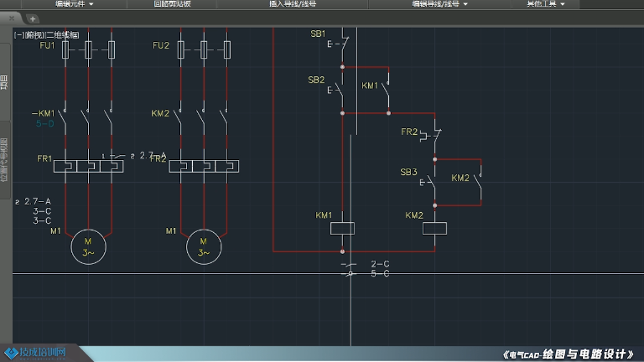Select the SB1 label text
The image size is (644, 362).
[318, 34]
